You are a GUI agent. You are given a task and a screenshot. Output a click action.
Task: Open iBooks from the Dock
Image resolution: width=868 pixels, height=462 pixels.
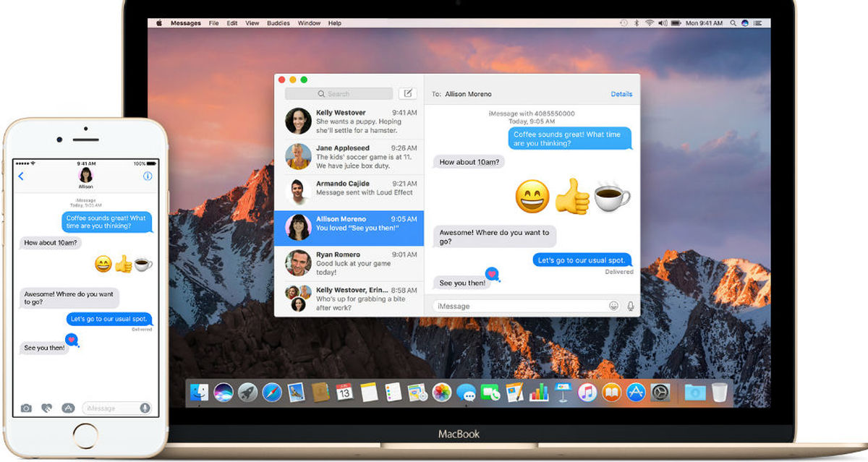tap(611, 393)
